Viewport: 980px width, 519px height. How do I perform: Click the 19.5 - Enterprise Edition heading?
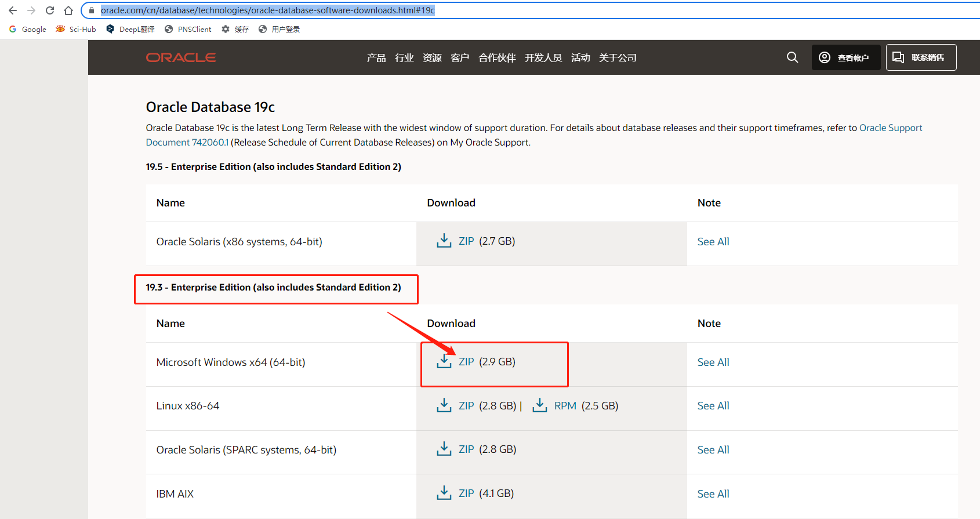[x=273, y=166]
